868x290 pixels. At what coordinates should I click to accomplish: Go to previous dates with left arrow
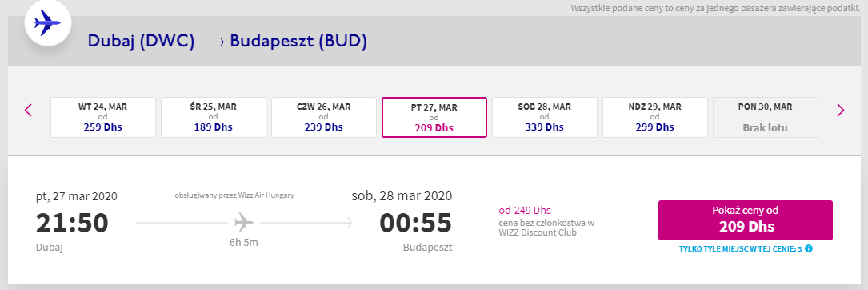coord(28,111)
